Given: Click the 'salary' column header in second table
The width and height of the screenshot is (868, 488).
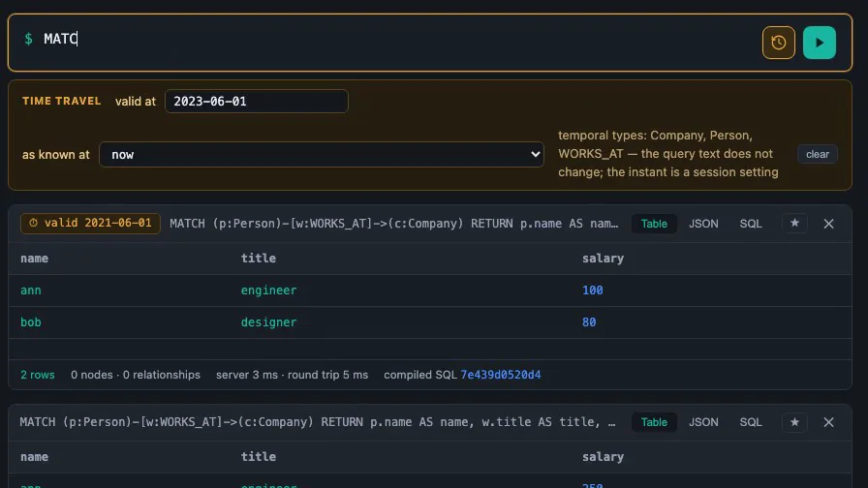Looking at the screenshot, I should tap(603, 457).
